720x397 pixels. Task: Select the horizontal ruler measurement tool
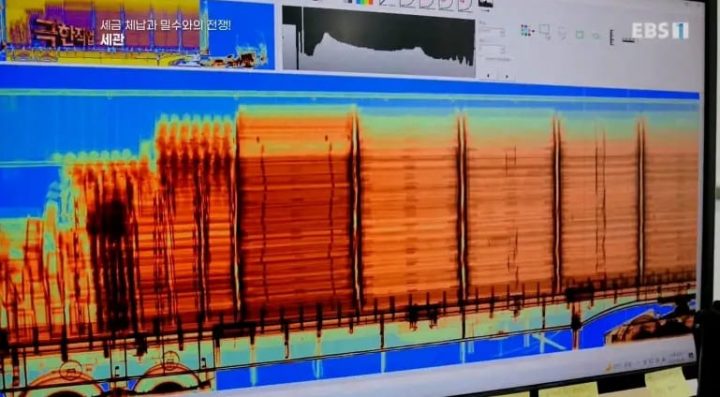[629, 41]
